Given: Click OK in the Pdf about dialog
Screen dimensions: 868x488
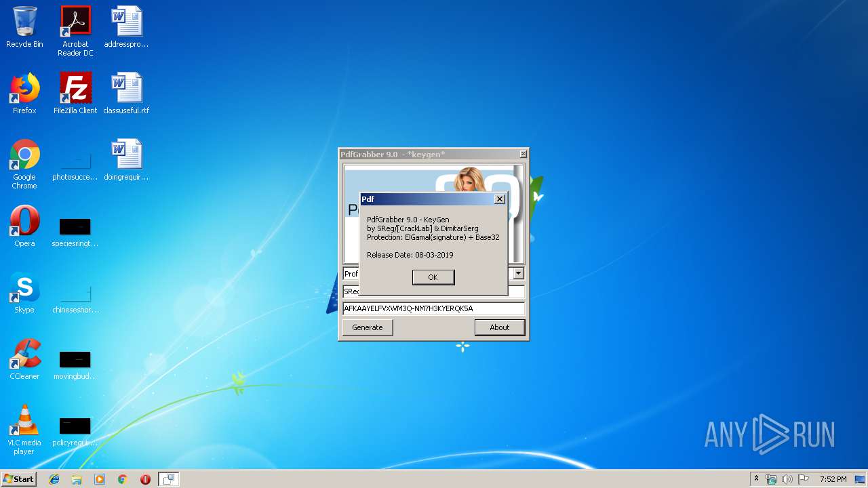Looking at the screenshot, I should 433,277.
